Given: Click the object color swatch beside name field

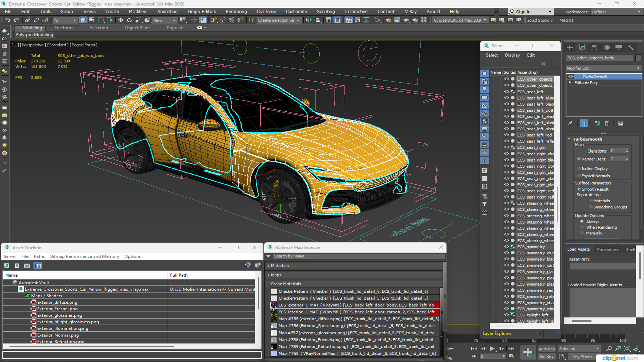Looking at the screenshot, I should coord(638,58).
